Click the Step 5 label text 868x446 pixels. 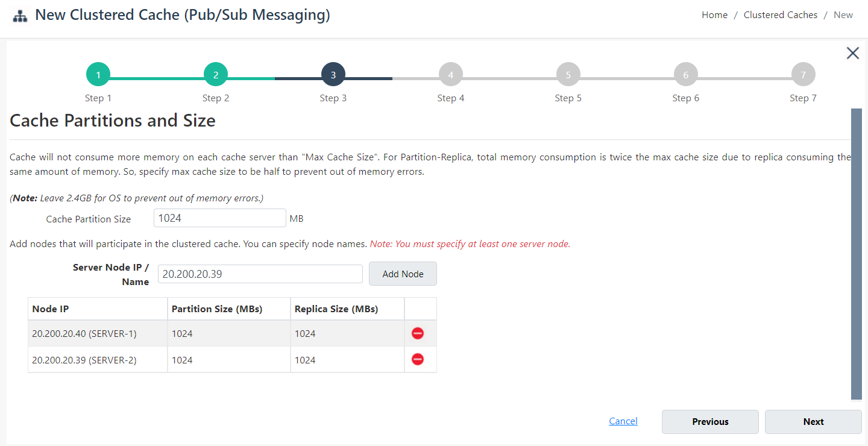click(x=568, y=98)
